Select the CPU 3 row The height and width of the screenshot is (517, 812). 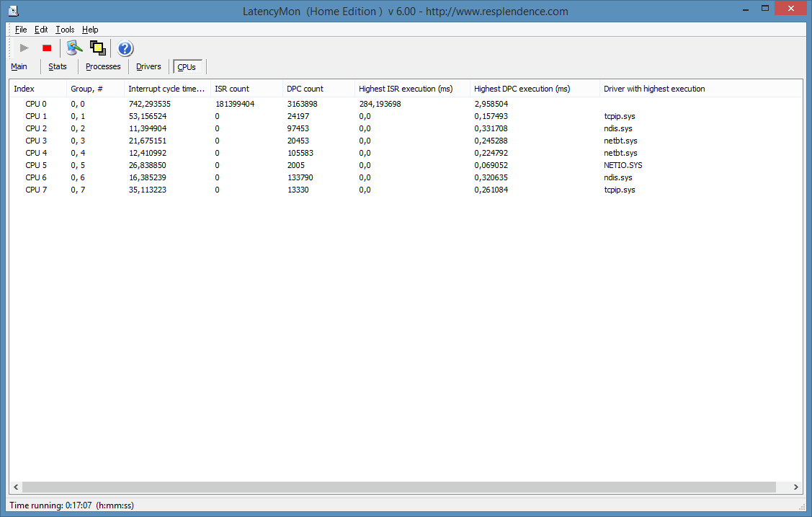[406, 141]
